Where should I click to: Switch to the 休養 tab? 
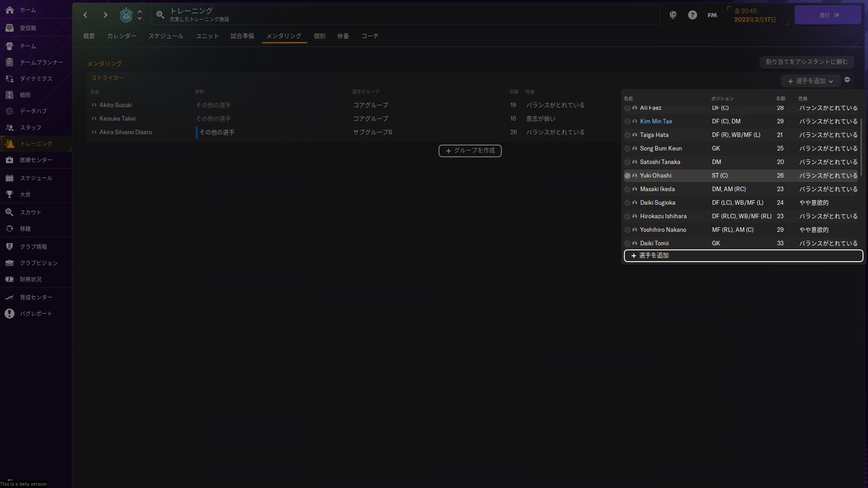pos(343,36)
